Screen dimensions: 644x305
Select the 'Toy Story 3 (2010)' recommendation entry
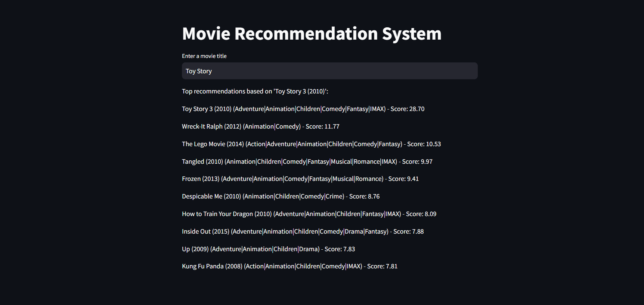(303, 109)
